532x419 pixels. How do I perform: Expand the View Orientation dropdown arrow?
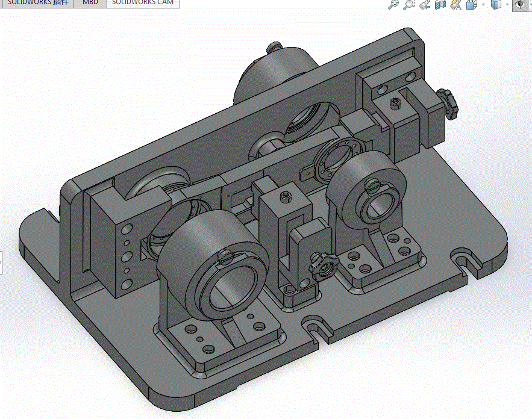[x=483, y=4]
